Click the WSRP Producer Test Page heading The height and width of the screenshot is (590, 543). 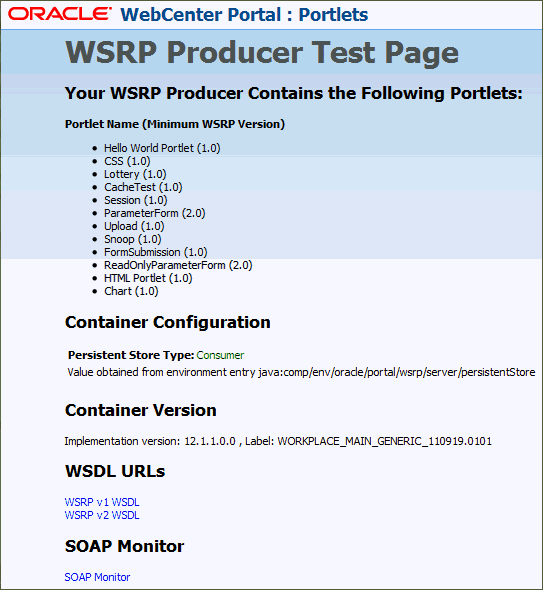point(262,52)
